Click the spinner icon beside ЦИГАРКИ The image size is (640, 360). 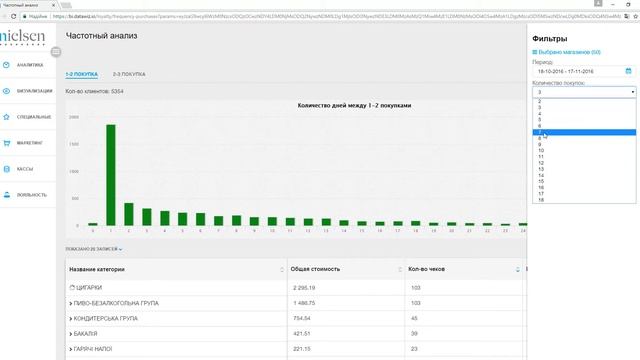pos(72,288)
